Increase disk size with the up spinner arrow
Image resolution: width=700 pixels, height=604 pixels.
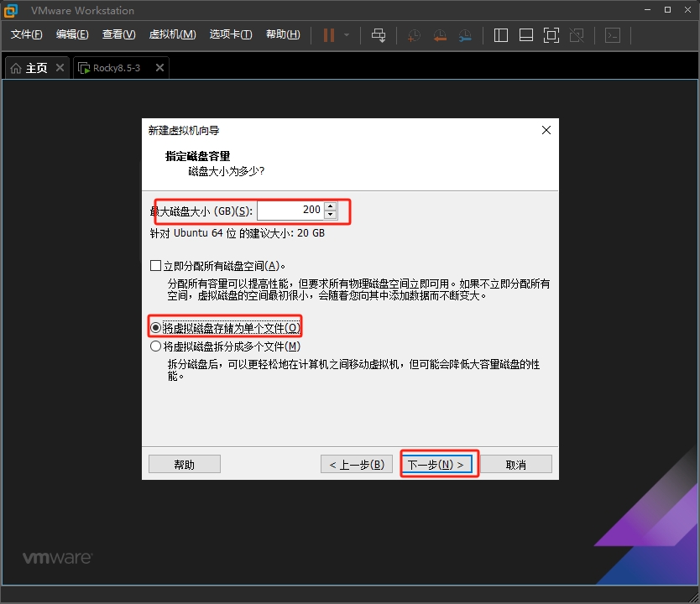click(x=331, y=206)
